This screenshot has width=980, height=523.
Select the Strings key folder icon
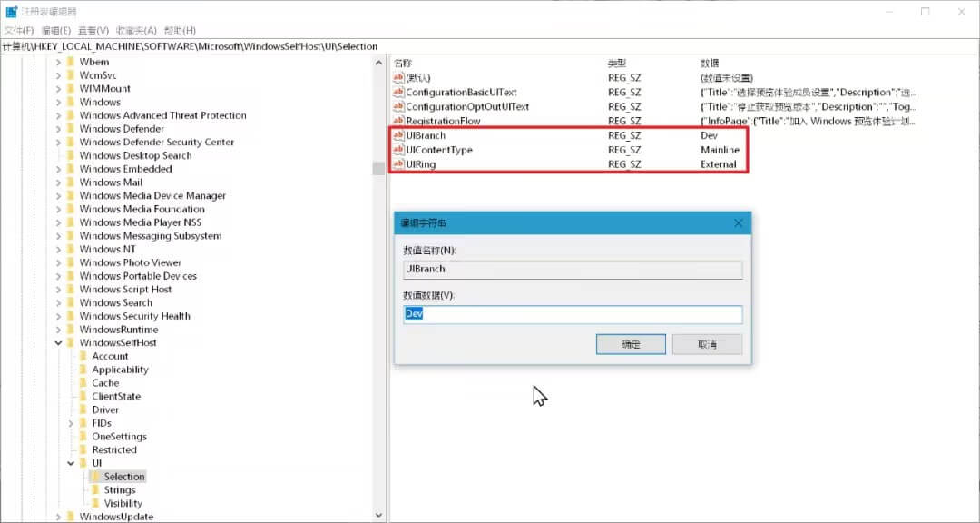pos(95,489)
